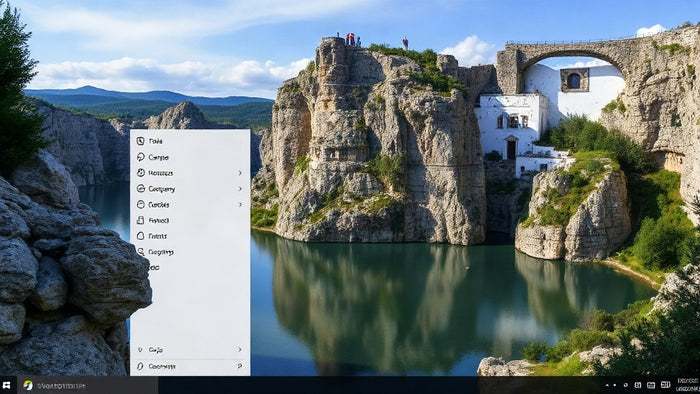The image size is (700, 394).
Task: Click the icon of the fourth context menu entry
Action: click(141, 189)
